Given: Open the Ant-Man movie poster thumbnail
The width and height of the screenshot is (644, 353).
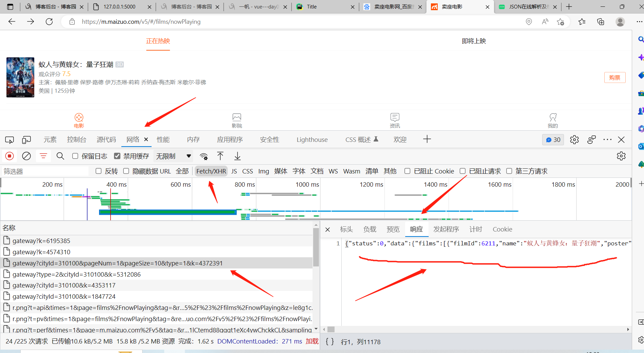Looking at the screenshot, I should (x=20, y=77).
